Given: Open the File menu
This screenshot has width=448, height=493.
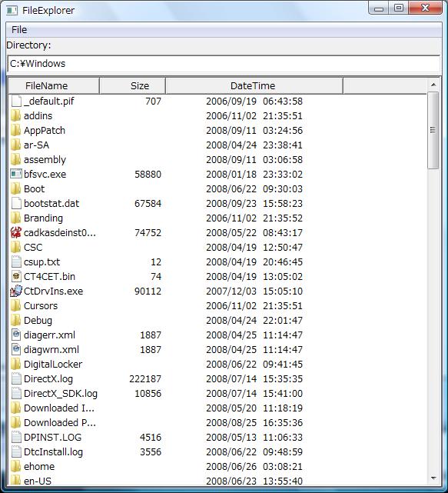Looking at the screenshot, I should [19, 30].
